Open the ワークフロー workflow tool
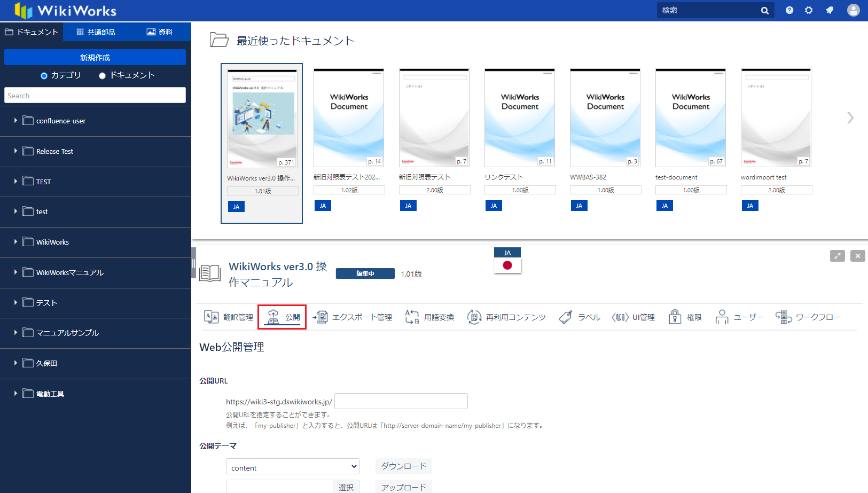 click(x=808, y=317)
